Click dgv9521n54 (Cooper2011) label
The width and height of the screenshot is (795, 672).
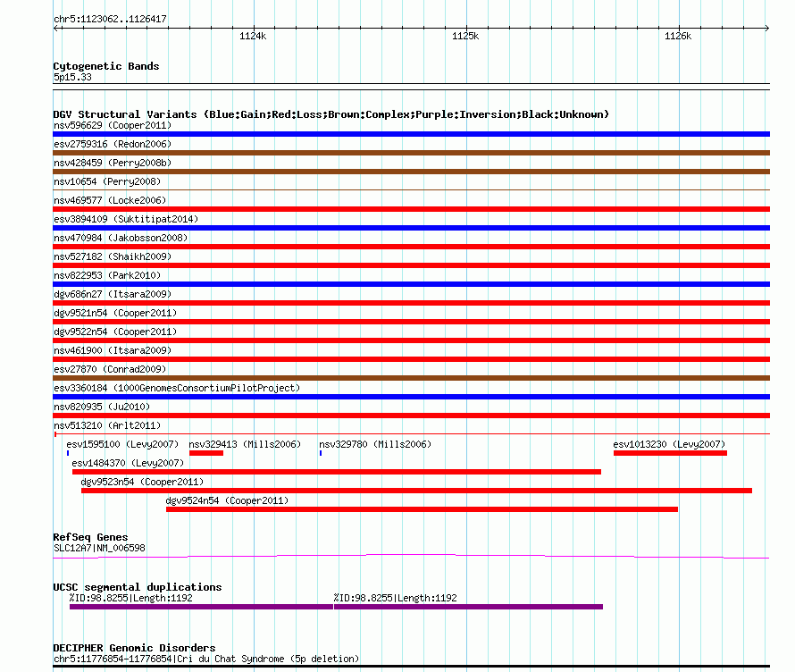click(115, 313)
